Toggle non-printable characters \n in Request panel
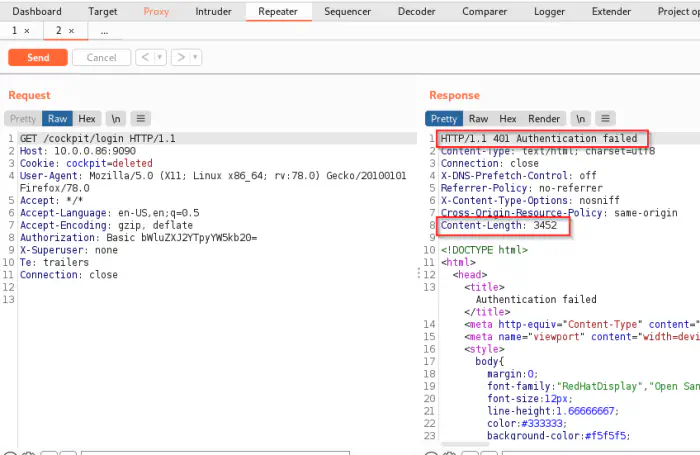 [x=116, y=118]
